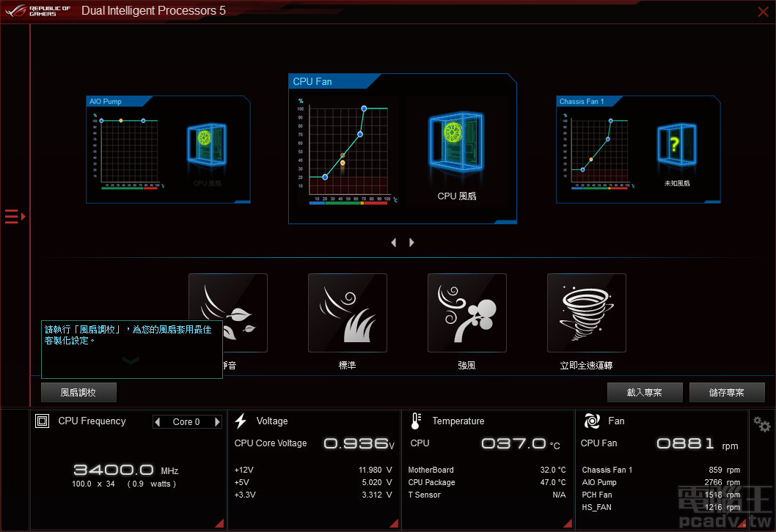This screenshot has width=776, height=532.
Task: Click the CPU Frequency chip icon
Action: pyautogui.click(x=42, y=421)
